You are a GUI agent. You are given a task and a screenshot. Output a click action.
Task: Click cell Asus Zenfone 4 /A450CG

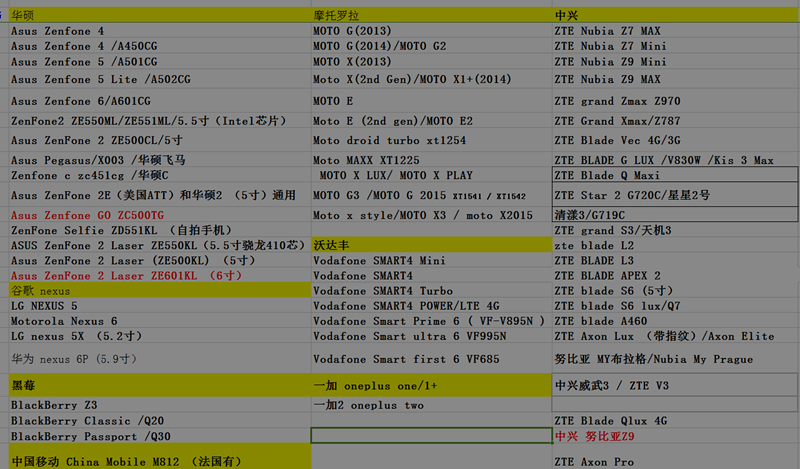coord(160,46)
